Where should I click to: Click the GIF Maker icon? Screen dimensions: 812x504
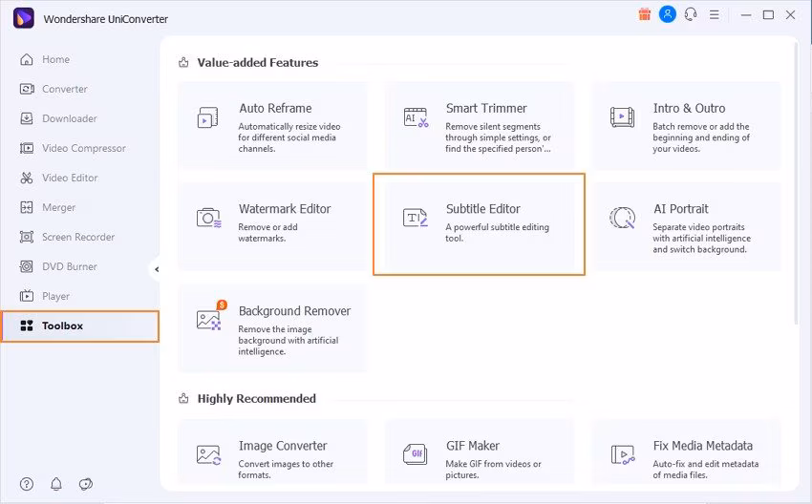click(416, 454)
